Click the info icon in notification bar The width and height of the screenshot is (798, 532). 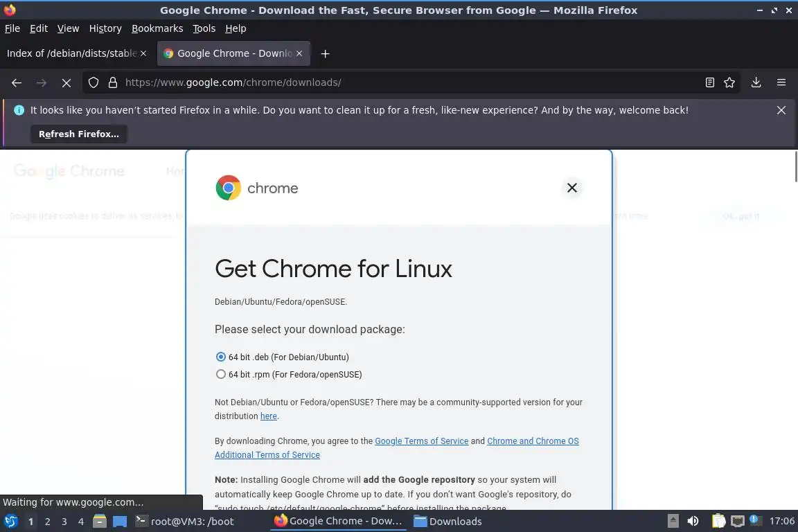pos(19,110)
